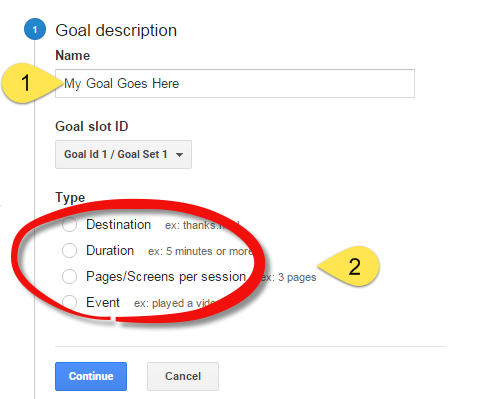Open the Goal Id 1 / Goal Set 1 dropdown
The width and height of the screenshot is (500, 399).
[x=123, y=154]
